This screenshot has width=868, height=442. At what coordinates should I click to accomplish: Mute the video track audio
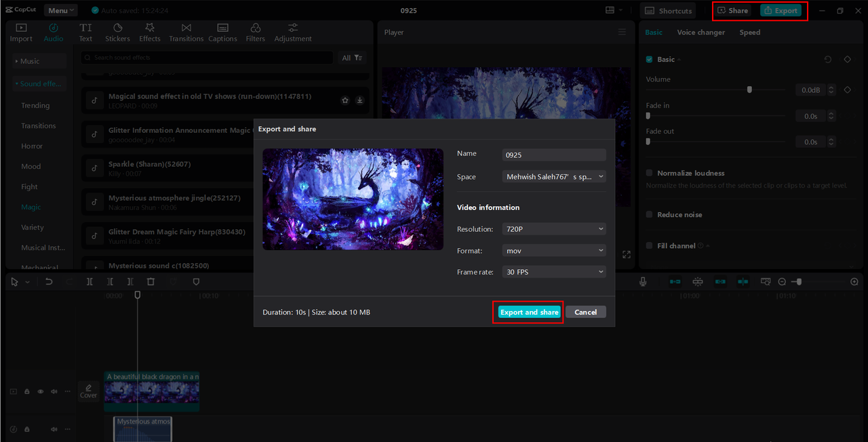(54, 391)
